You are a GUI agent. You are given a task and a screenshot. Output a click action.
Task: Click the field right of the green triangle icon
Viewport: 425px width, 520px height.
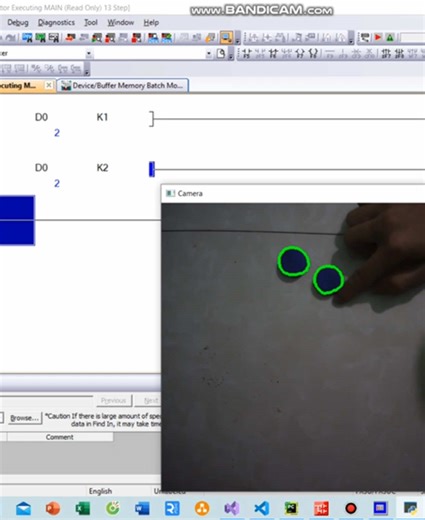pos(412,38)
